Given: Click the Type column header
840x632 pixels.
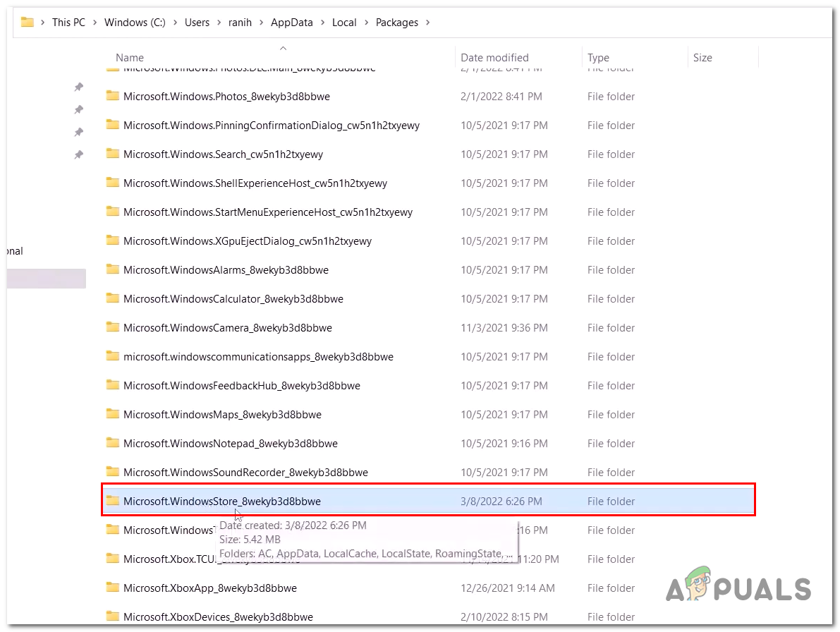Looking at the screenshot, I should (598, 58).
